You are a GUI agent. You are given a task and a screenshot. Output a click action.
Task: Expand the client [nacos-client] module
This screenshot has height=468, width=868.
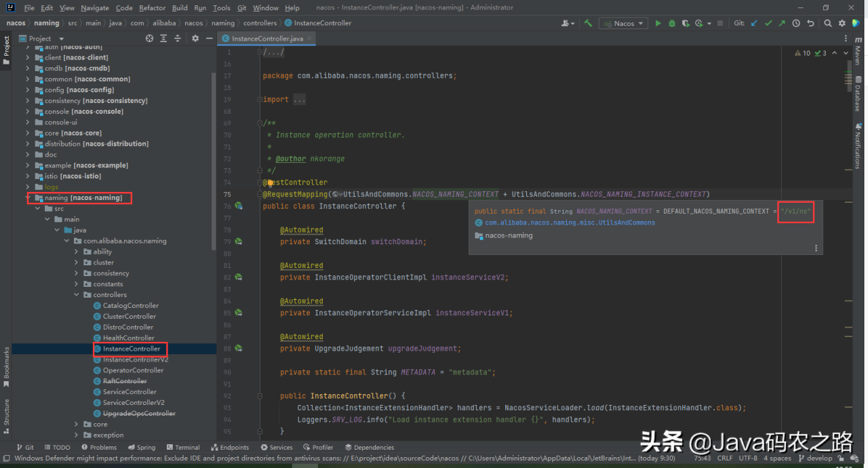28,58
